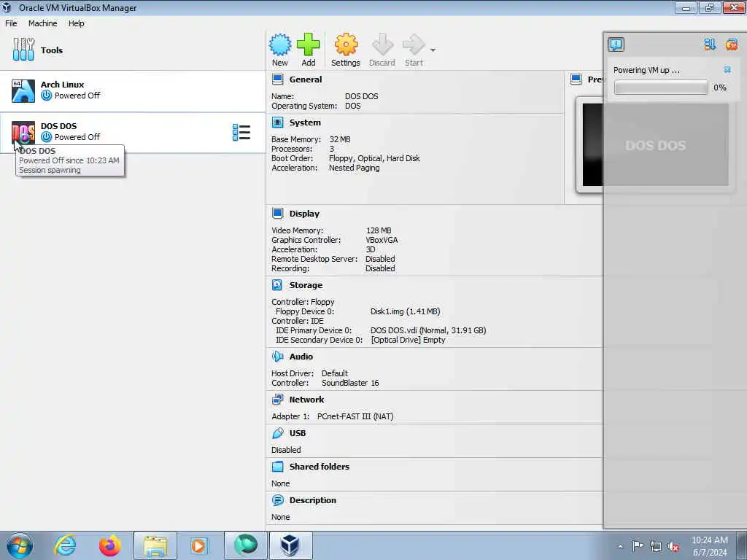Open the media player taskbar icon
747x560 pixels.
click(x=198, y=545)
